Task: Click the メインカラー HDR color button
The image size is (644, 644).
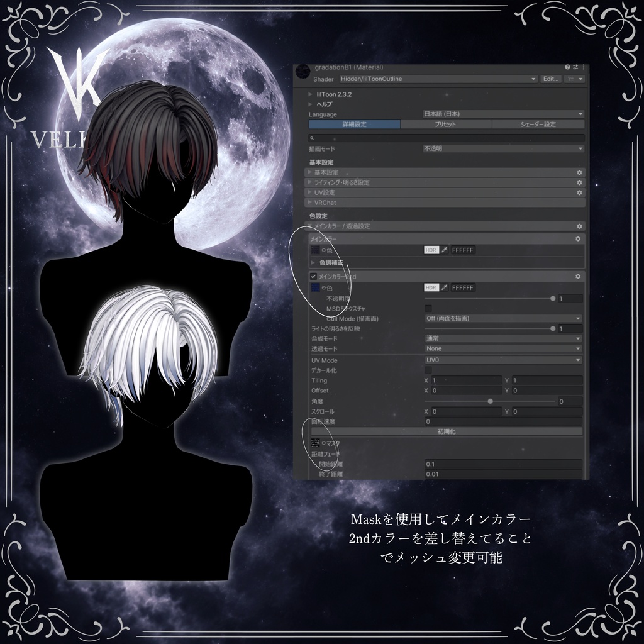Action: [x=431, y=250]
